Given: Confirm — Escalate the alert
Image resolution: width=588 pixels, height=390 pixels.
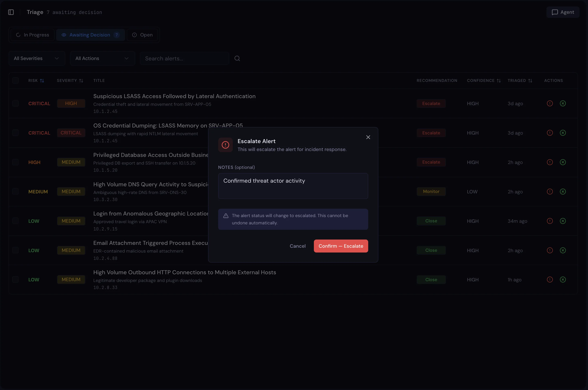Looking at the screenshot, I should [x=341, y=246].
